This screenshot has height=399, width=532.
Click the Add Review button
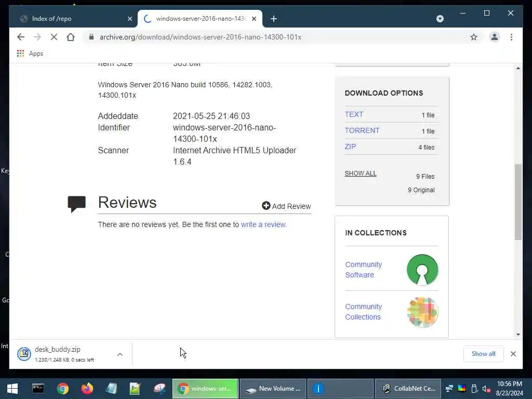click(286, 206)
